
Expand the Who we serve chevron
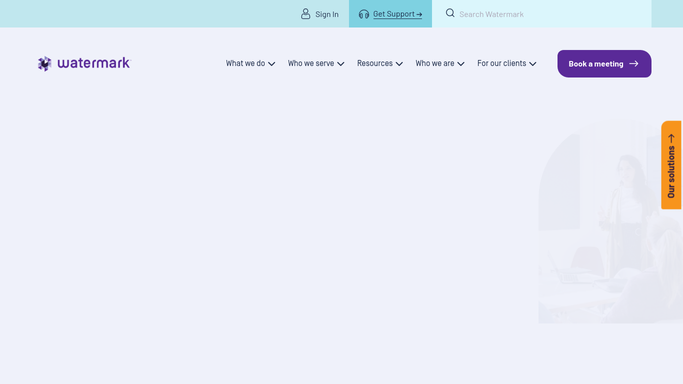coord(341,64)
